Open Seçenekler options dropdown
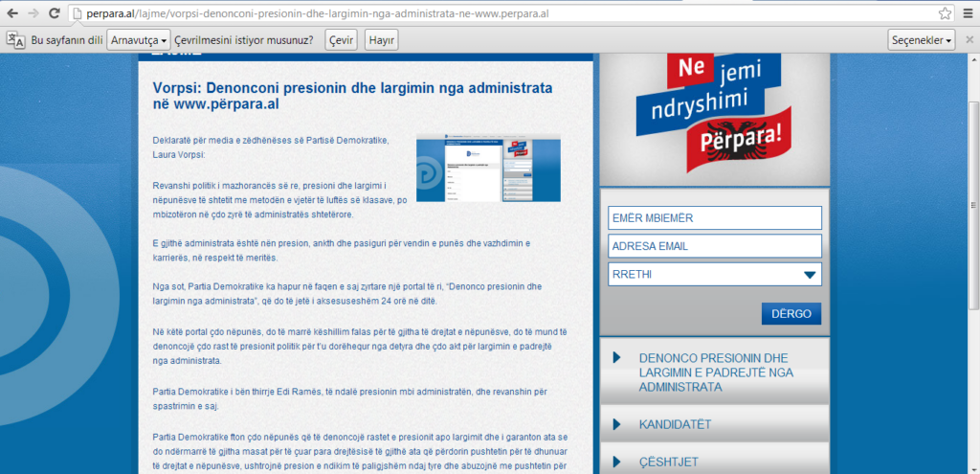Viewport: 980px width, 474px height. click(x=922, y=40)
